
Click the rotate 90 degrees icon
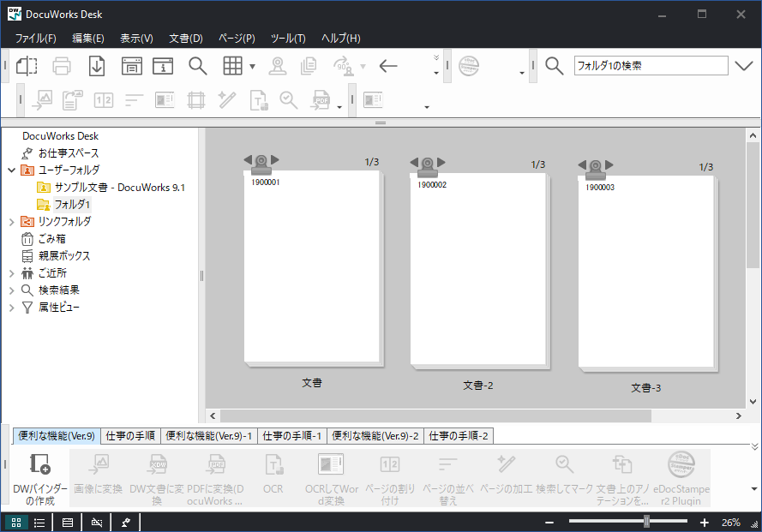(344, 66)
